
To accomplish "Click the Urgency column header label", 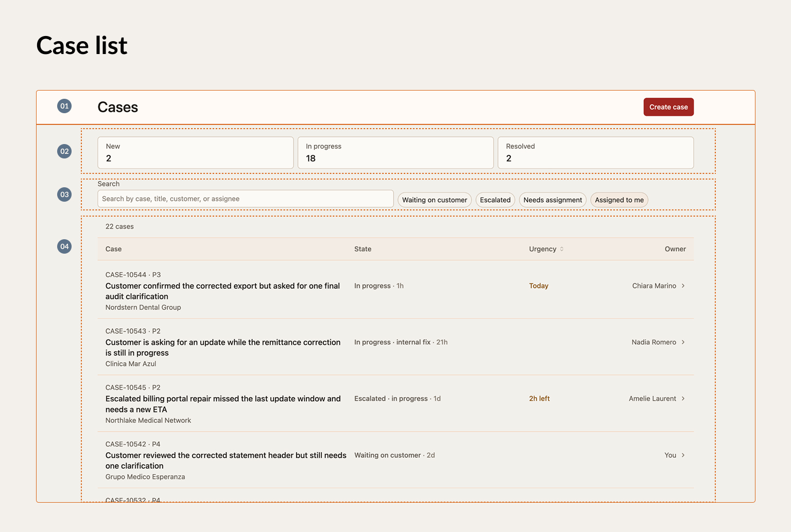I will [543, 249].
